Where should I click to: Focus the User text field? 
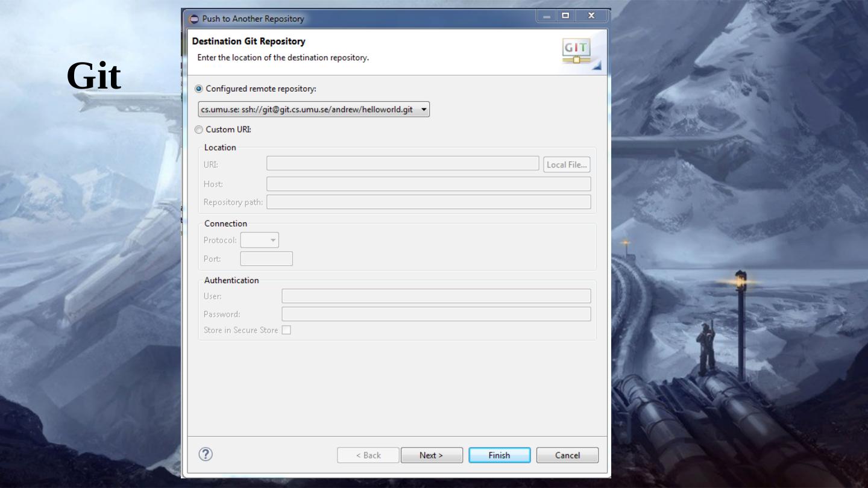[x=436, y=296]
